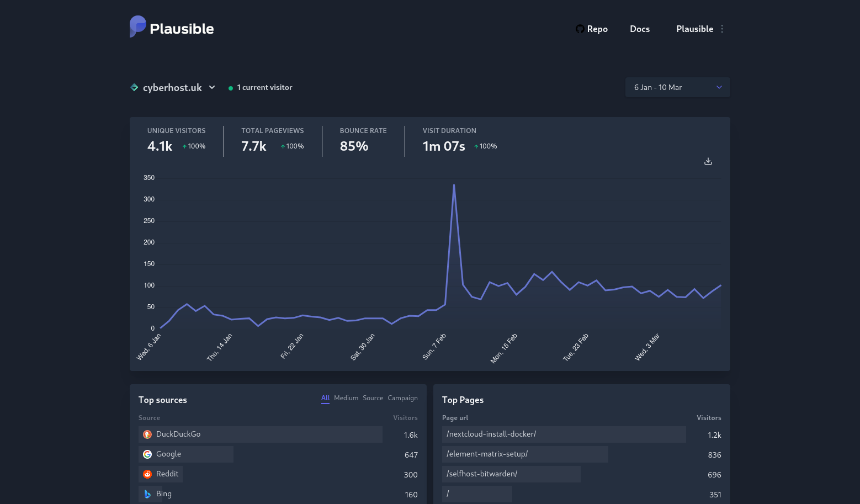Click the Mon, 15 Feb axis label
Viewport: 860px width, 504px height.
[504, 348]
